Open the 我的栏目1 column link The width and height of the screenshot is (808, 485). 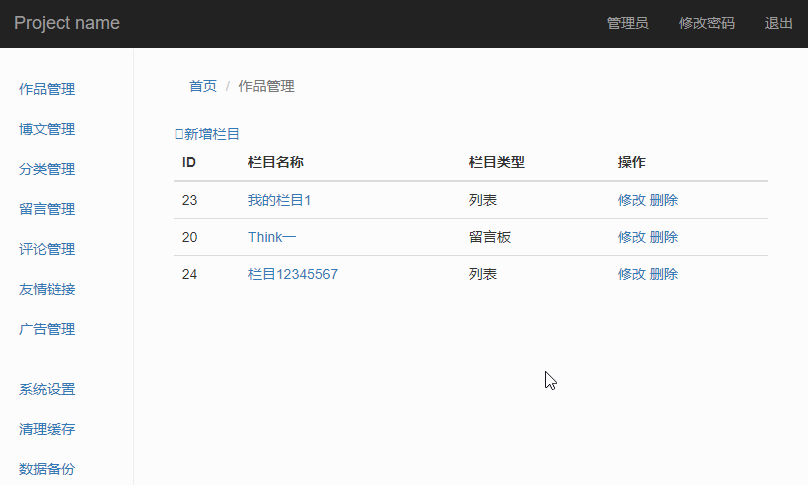coord(279,200)
